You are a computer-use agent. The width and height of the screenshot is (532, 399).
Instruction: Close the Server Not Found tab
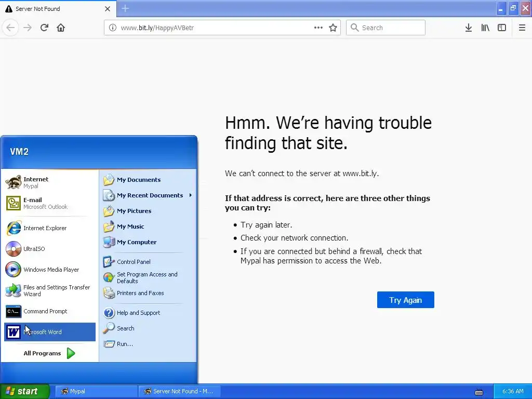[x=108, y=8]
